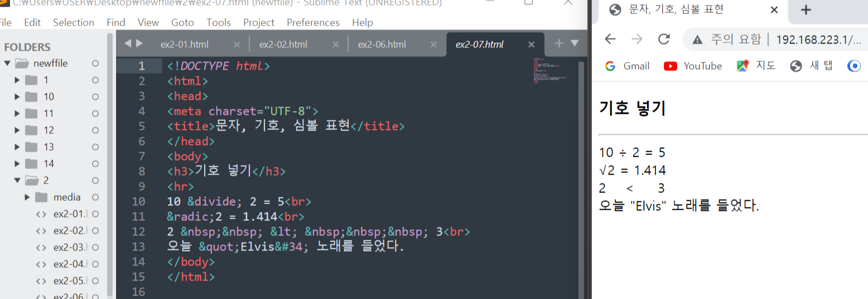
Task: Collapse the newffile folder
Action: [7, 64]
